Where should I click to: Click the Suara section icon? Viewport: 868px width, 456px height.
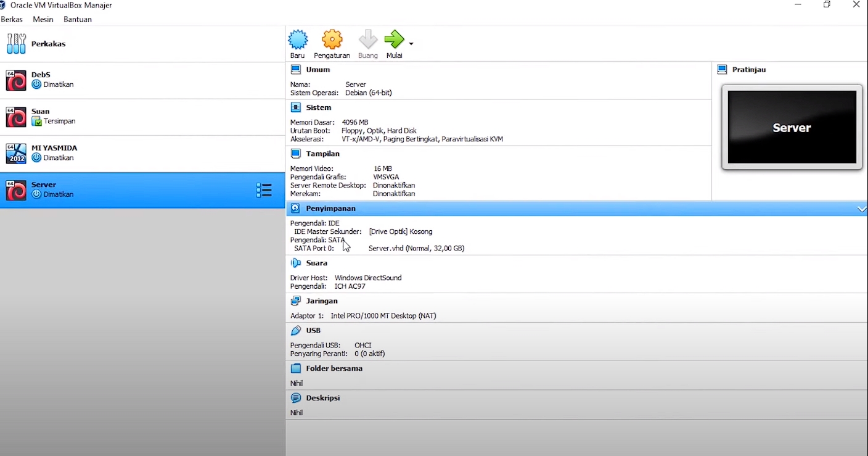297,263
